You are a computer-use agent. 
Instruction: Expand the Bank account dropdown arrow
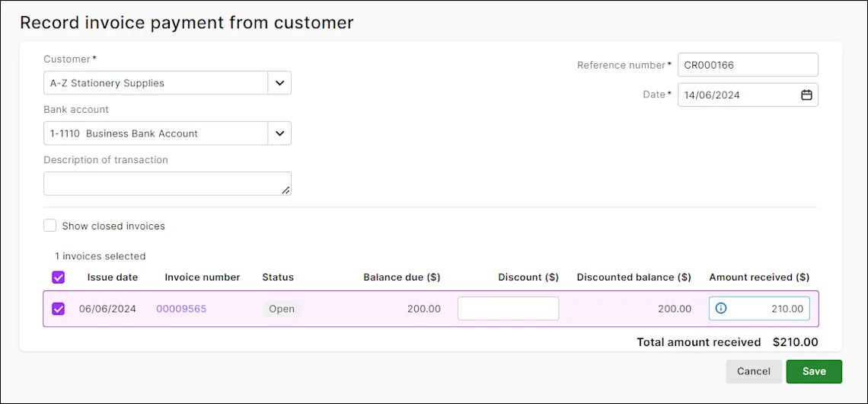(279, 133)
